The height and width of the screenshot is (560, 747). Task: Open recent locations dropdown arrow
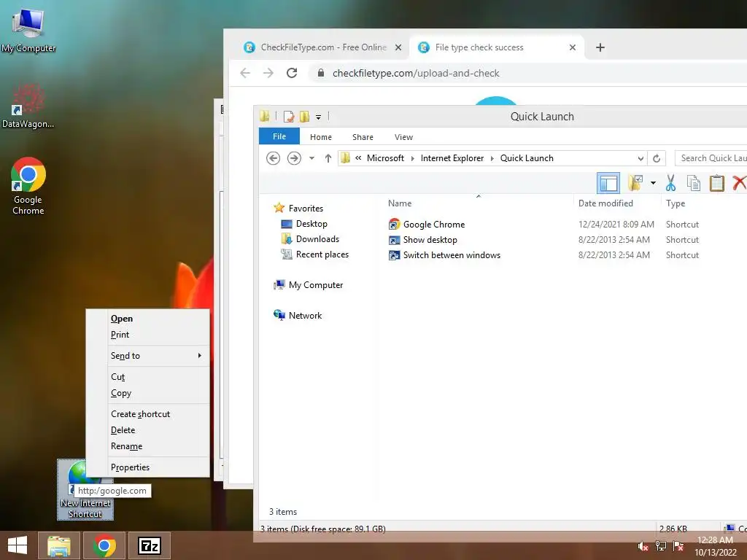[x=311, y=158]
